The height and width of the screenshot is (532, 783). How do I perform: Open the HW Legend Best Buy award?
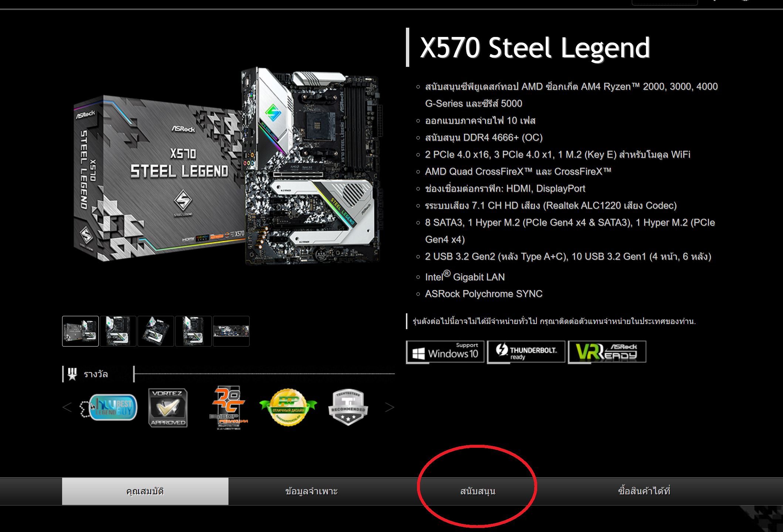(108, 407)
